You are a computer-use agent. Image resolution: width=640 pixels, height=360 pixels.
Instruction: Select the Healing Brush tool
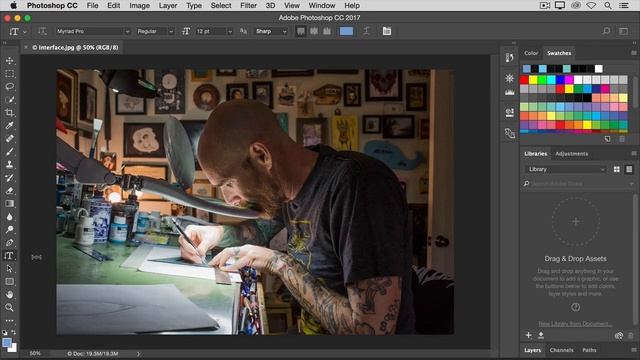(x=9, y=138)
